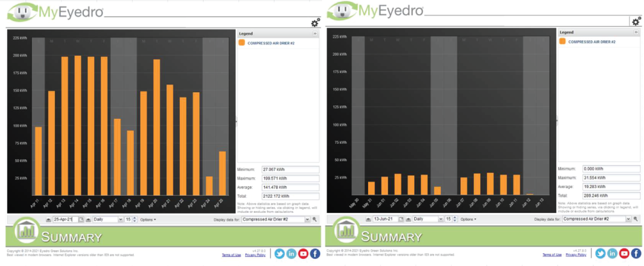The image size is (644, 266).
Task: Select the Apr 14 bar in left chart
Action: (x=77, y=125)
